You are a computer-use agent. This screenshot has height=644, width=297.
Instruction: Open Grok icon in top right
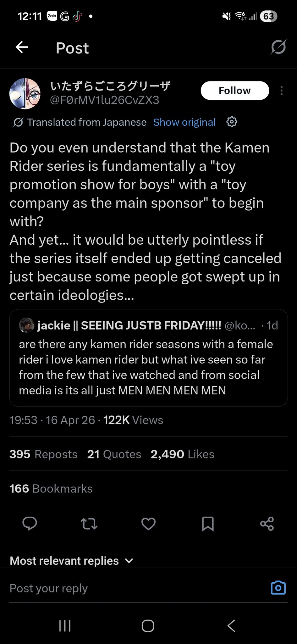[x=278, y=47]
